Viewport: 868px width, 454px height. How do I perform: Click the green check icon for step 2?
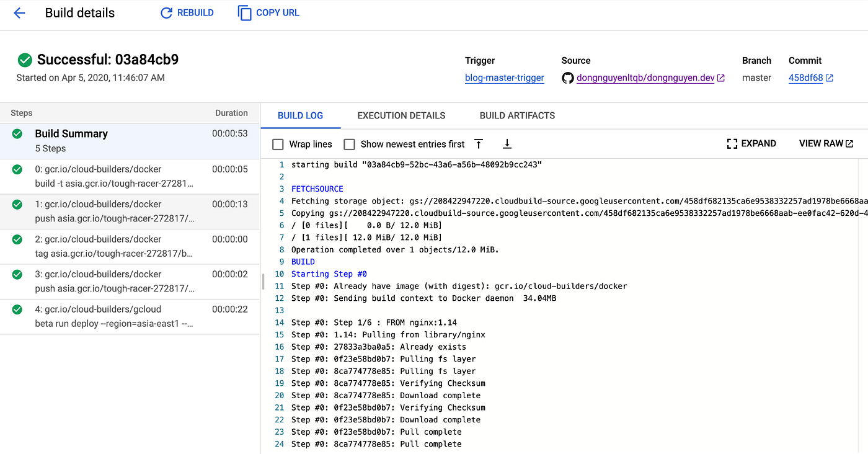(x=17, y=239)
